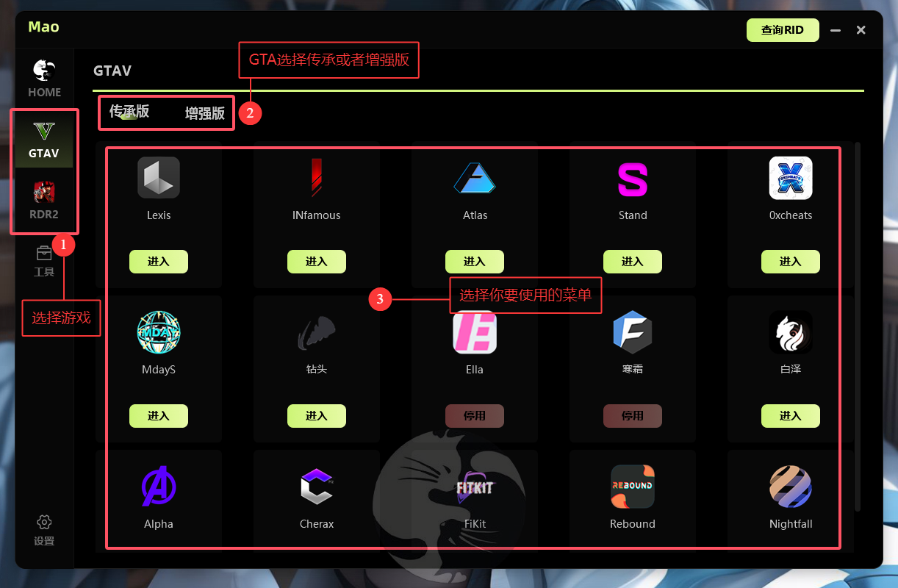Click the Nightfall menu icon
The height and width of the screenshot is (588, 898).
791,487
